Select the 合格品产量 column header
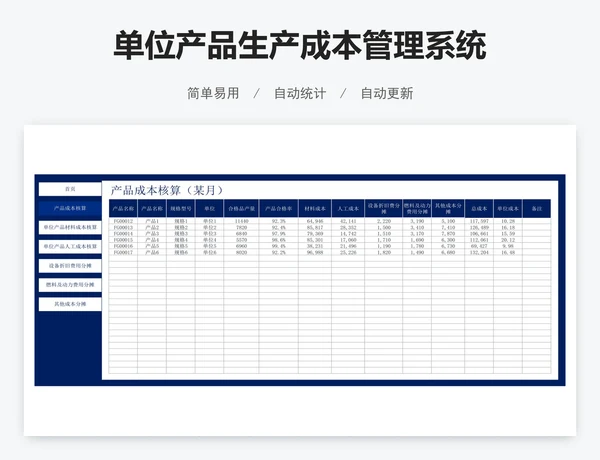The width and height of the screenshot is (600, 460). pyautogui.click(x=241, y=209)
